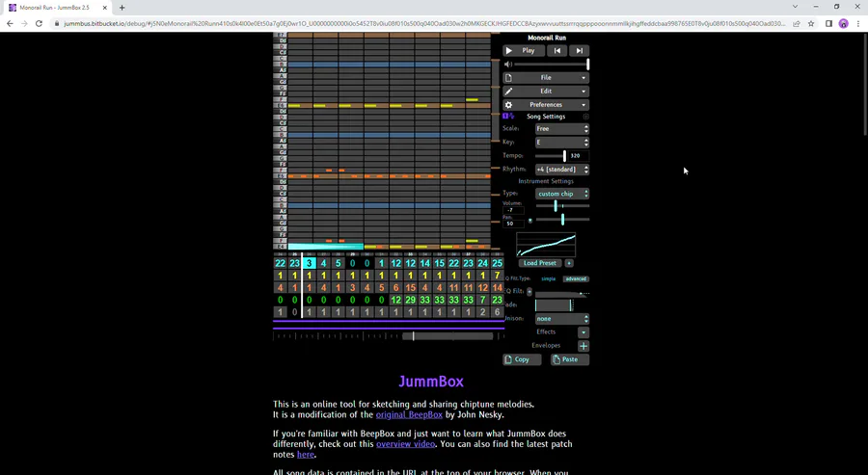This screenshot has height=475, width=868.
Task: Select pattern 15 in the orange channel
Action: pyautogui.click(x=410, y=287)
